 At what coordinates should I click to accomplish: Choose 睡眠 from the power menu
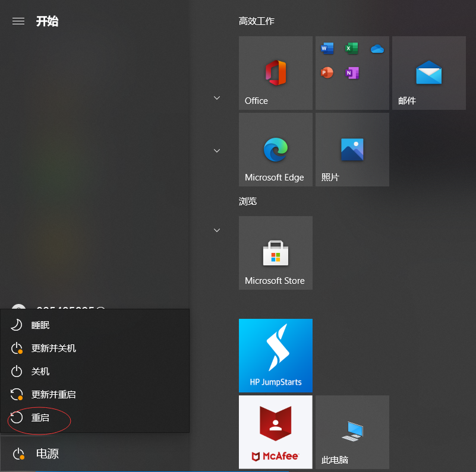point(94,325)
